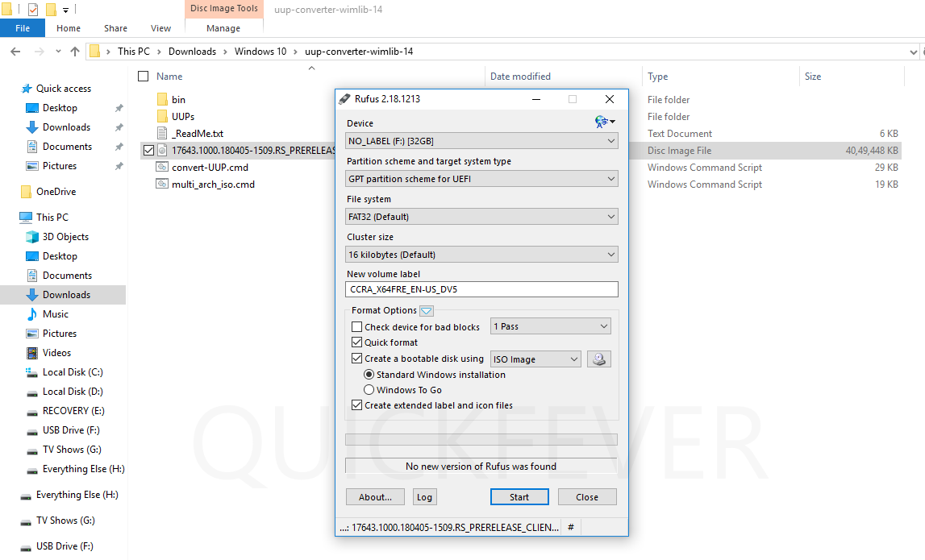Screen dimensions: 925x560
Task: Toggle Format Options advanced arrow
Action: (427, 311)
